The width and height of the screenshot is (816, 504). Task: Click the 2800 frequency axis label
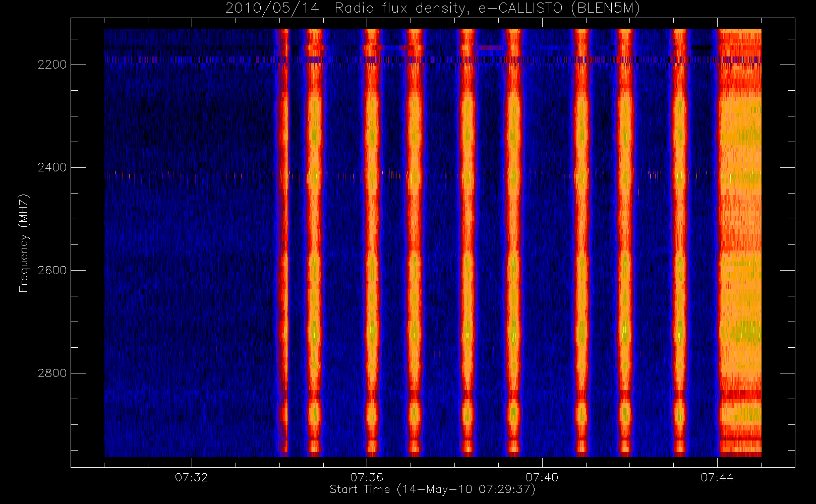pyautogui.click(x=52, y=373)
